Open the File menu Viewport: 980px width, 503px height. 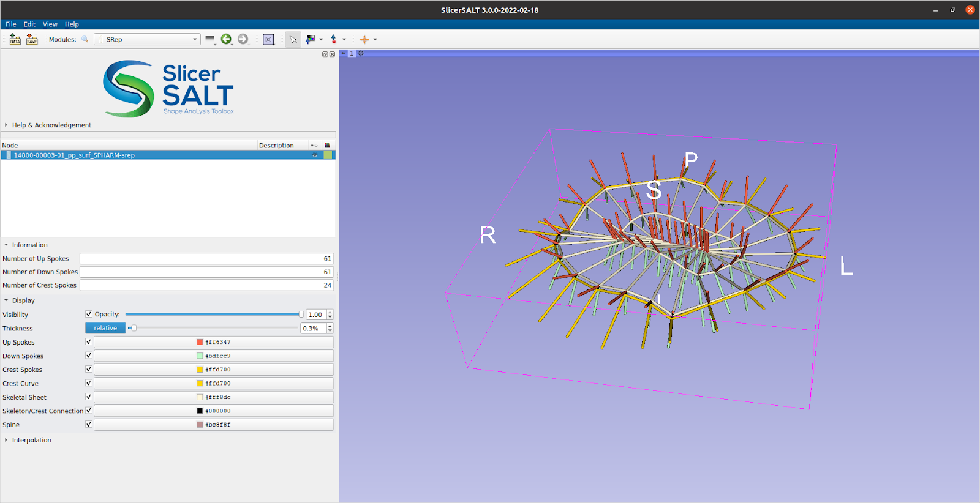click(x=10, y=24)
